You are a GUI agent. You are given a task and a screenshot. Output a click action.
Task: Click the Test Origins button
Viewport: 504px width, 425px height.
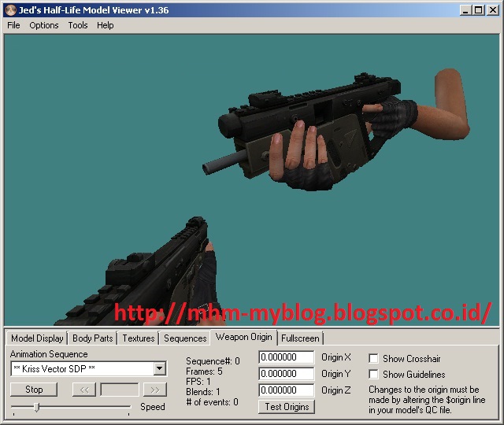coord(287,407)
